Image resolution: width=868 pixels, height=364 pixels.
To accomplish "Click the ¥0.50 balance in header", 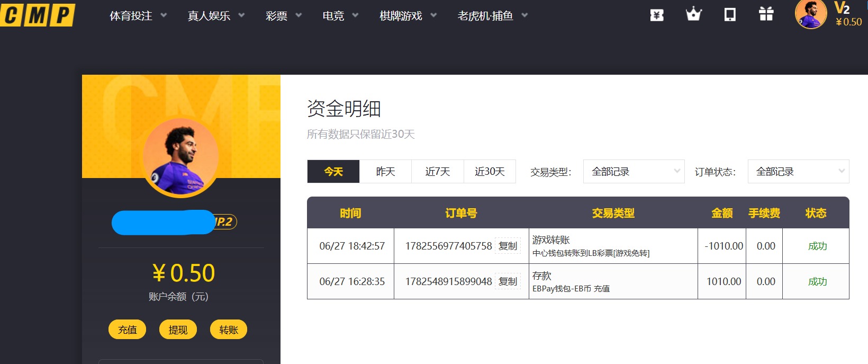I will (848, 22).
